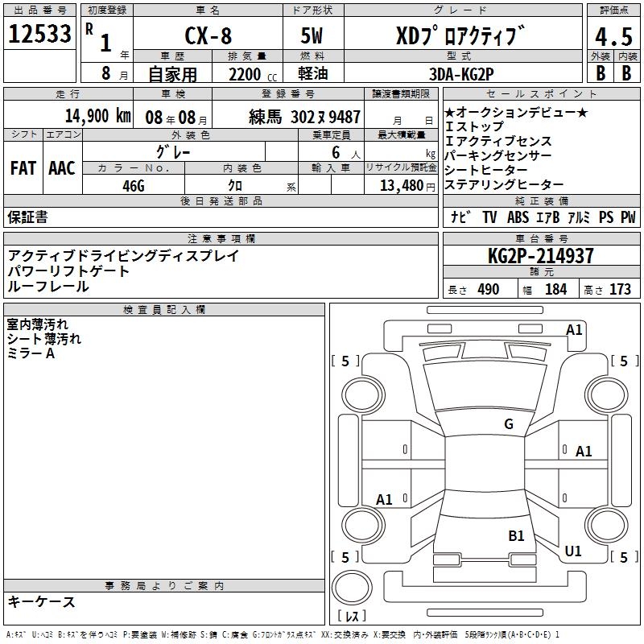
Task: Click model code 3DA-KG2P
Action: [x=461, y=74]
